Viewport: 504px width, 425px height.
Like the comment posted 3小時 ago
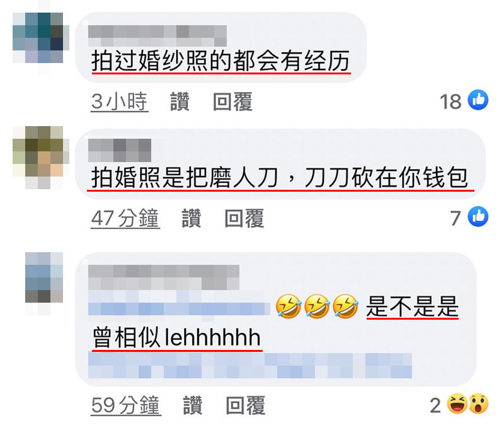pyautogui.click(x=180, y=102)
